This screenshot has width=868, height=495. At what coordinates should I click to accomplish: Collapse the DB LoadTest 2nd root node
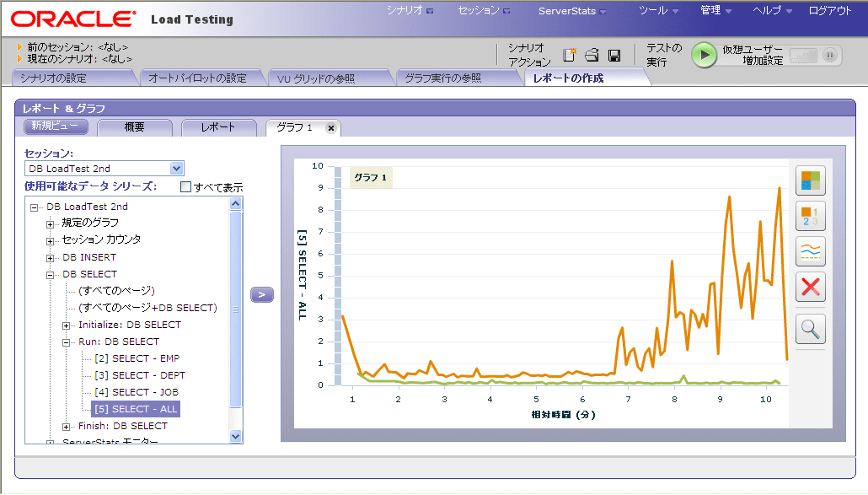(x=34, y=207)
